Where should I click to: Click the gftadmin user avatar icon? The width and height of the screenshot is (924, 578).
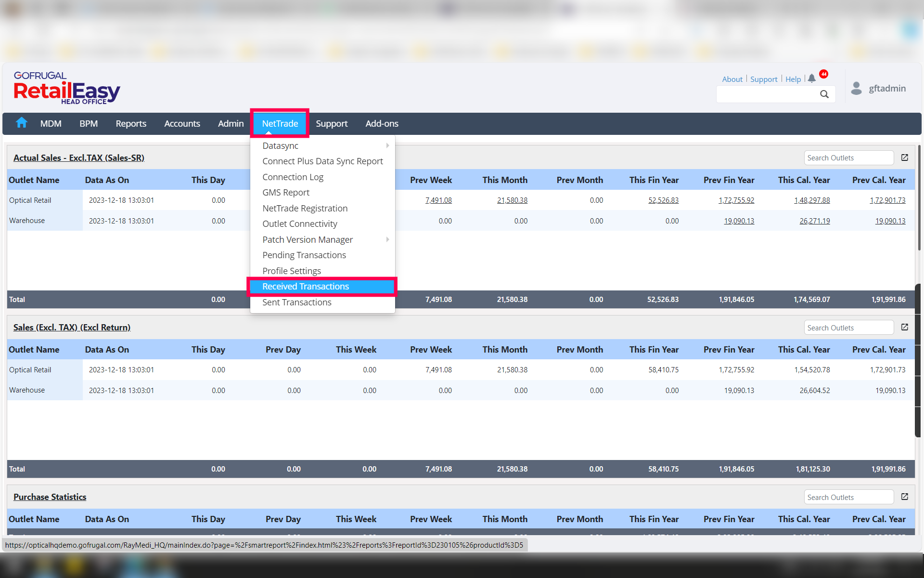tap(856, 88)
